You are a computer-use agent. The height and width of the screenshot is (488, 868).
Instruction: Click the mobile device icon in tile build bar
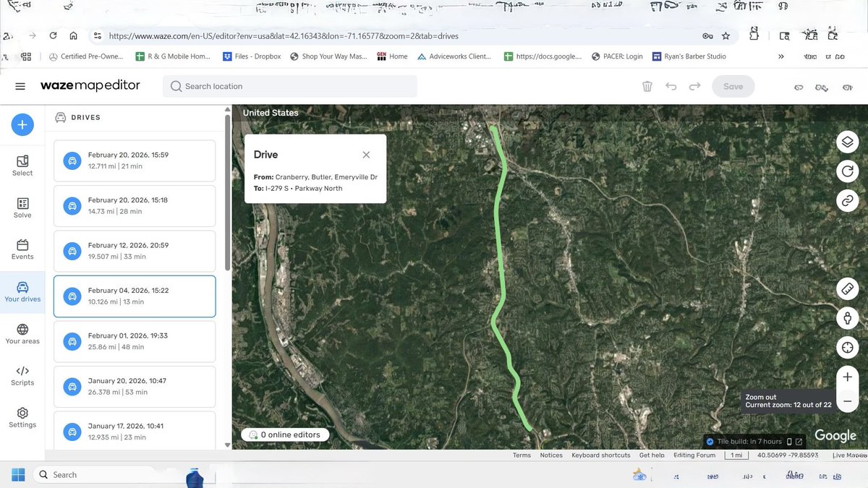789,441
